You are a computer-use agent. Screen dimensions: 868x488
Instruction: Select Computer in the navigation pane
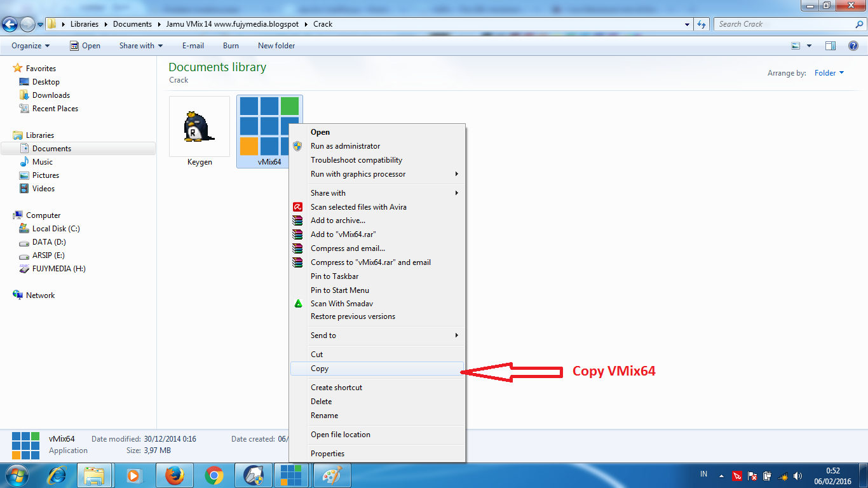[x=43, y=215]
